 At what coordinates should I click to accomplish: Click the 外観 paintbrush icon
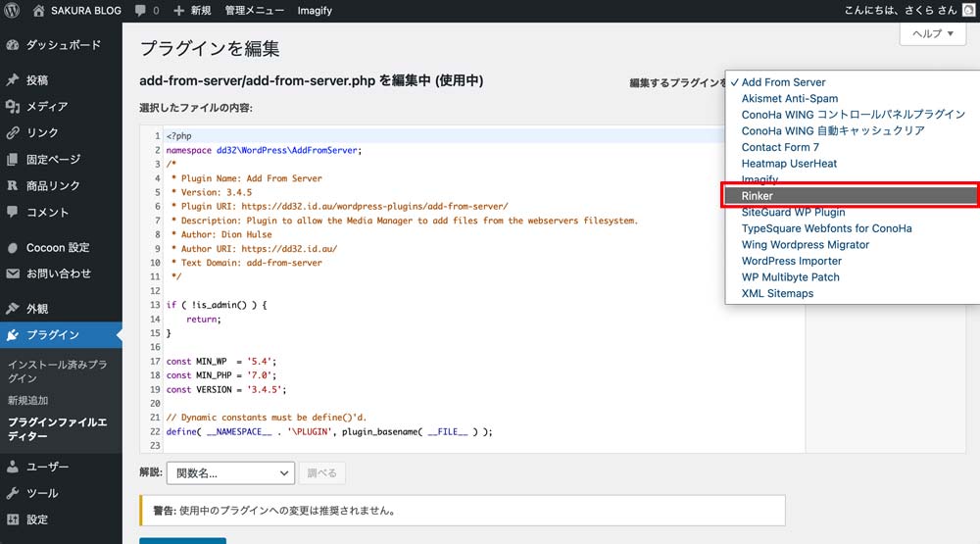(x=13, y=308)
